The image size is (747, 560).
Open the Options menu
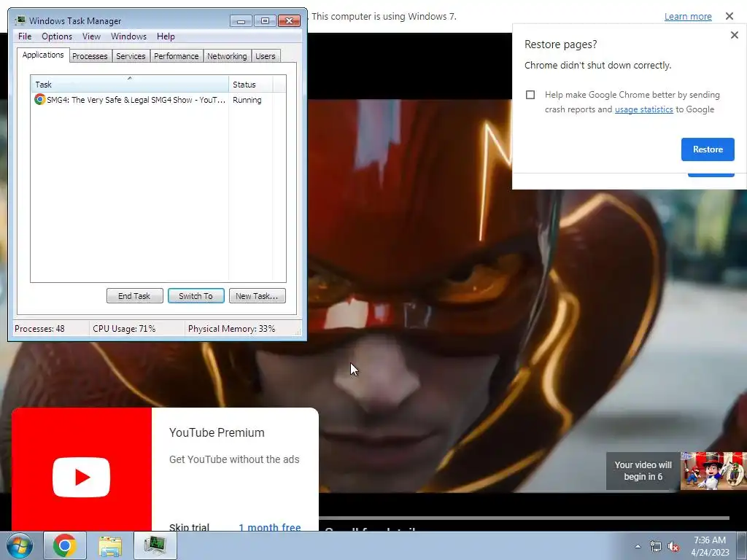[x=57, y=36]
